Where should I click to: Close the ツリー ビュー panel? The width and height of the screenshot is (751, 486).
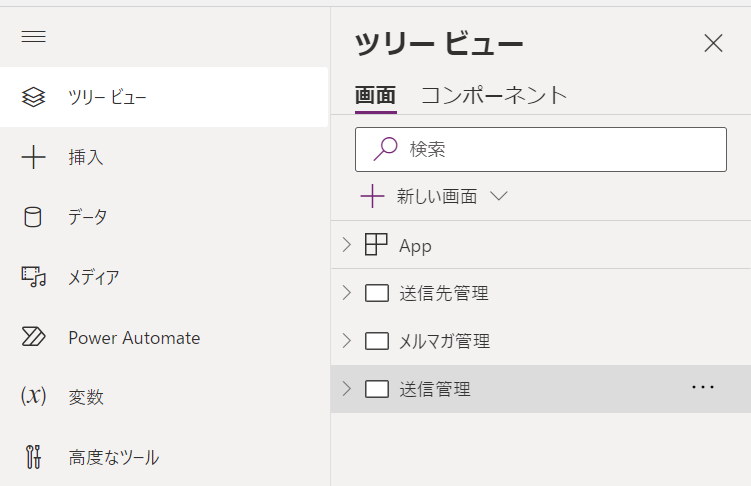[x=713, y=43]
